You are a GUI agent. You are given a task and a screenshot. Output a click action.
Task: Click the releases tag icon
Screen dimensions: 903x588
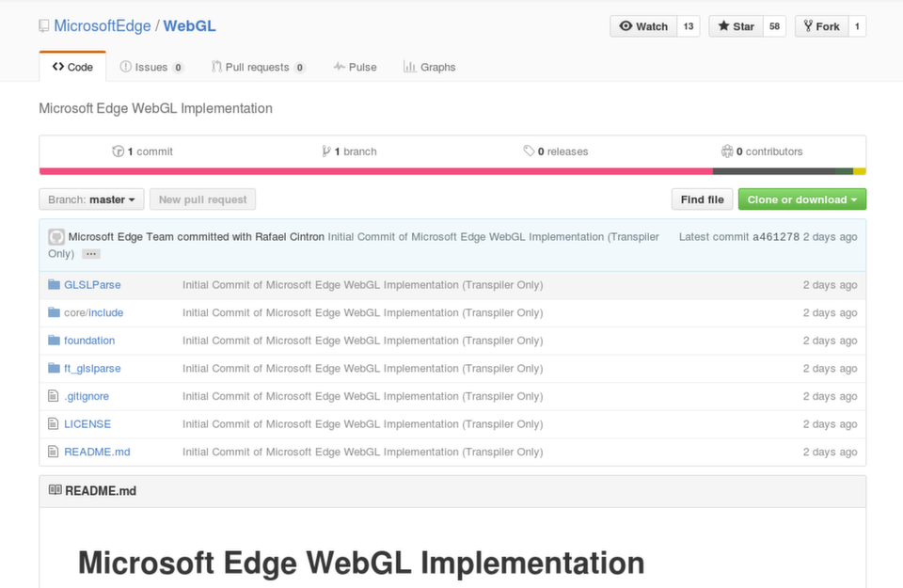529,151
